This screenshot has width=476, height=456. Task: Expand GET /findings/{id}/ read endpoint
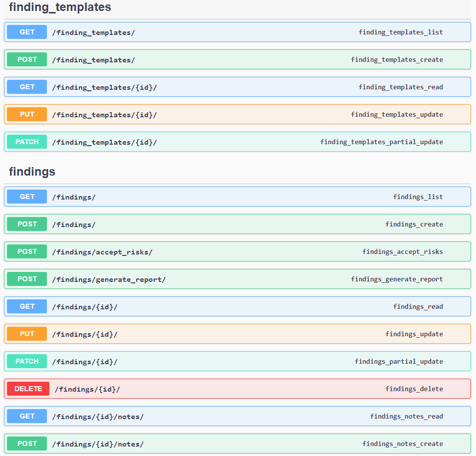click(x=85, y=307)
